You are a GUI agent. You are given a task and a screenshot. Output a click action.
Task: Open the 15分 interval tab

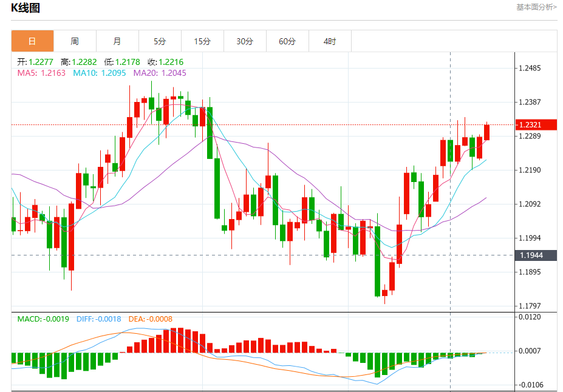point(202,41)
